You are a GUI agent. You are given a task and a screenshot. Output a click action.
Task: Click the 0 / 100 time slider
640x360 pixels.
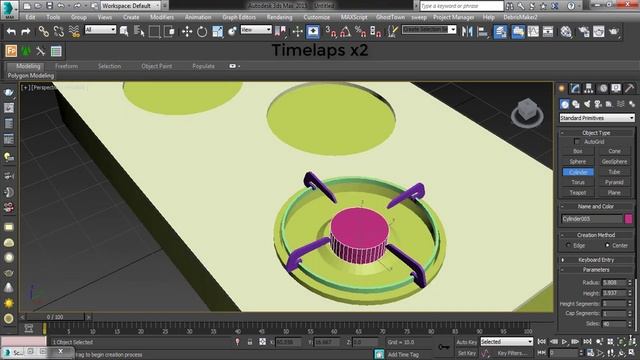click(55, 317)
